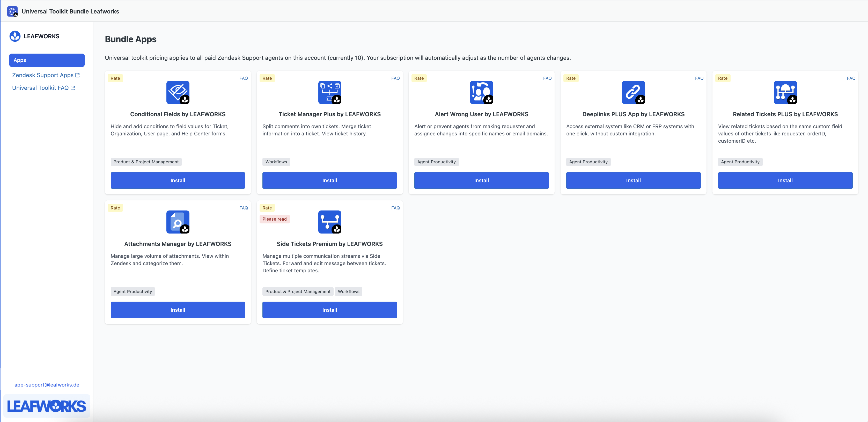Click the Deeplinks PLUS App by LEAFWORKS title

point(634,114)
